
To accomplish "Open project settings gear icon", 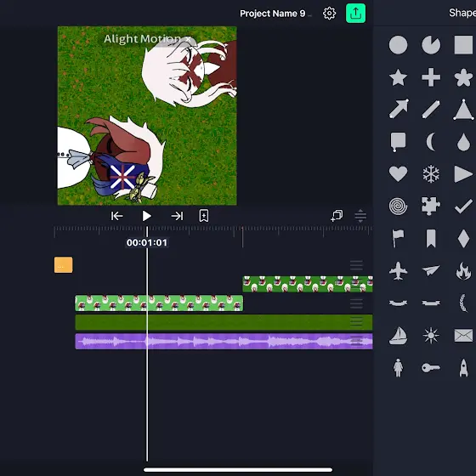I will click(x=330, y=14).
